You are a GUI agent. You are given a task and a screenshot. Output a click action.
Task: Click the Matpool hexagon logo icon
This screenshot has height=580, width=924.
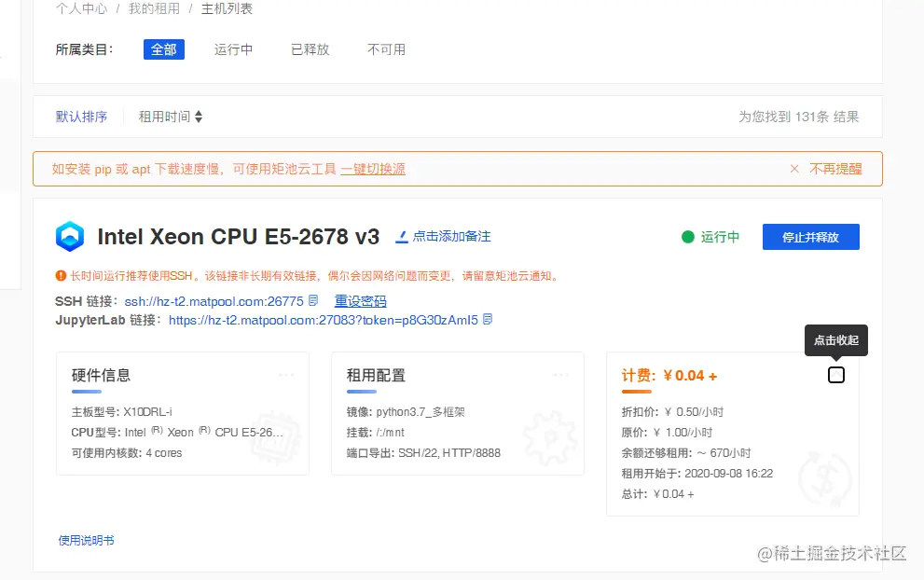point(70,236)
